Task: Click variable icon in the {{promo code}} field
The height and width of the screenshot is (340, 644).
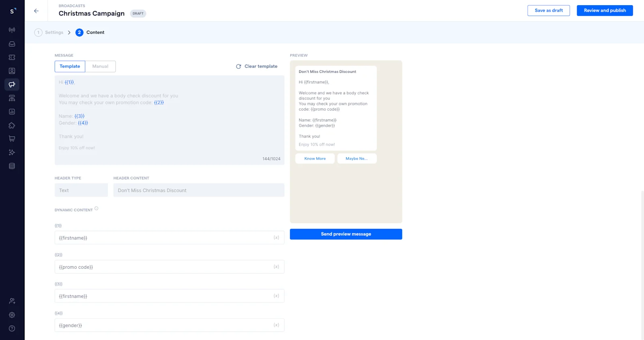Action: pyautogui.click(x=276, y=267)
